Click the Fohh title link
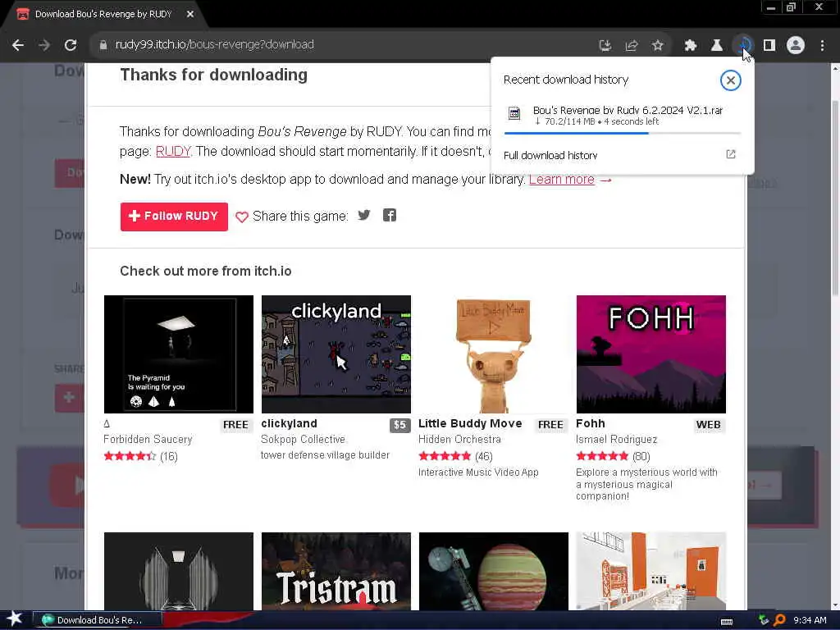The image size is (840, 630). [x=591, y=424]
